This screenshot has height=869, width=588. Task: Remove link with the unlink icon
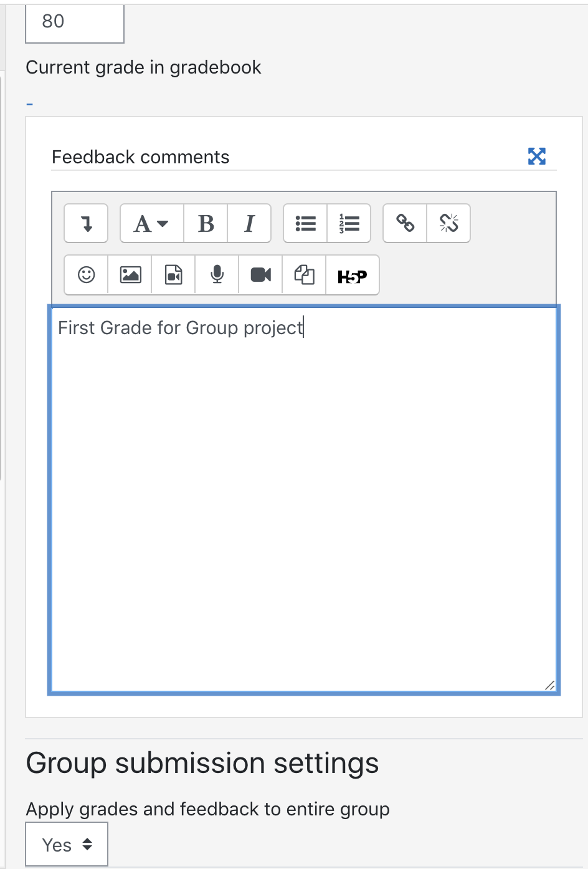[x=448, y=223]
